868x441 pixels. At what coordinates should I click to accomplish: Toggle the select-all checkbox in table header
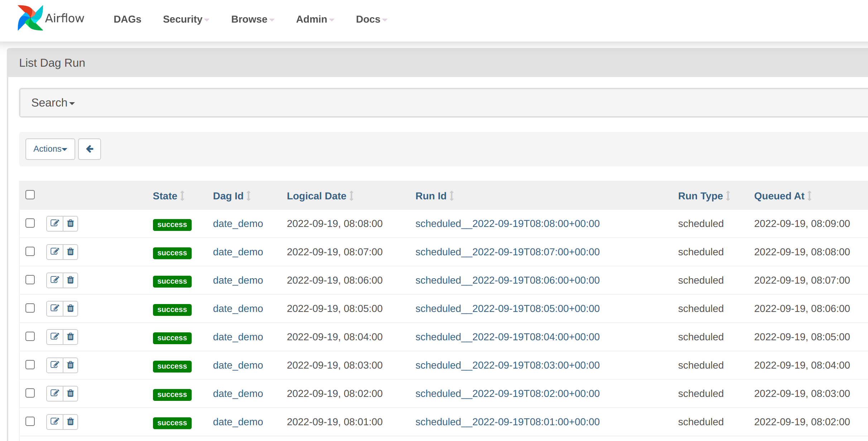pos(30,195)
